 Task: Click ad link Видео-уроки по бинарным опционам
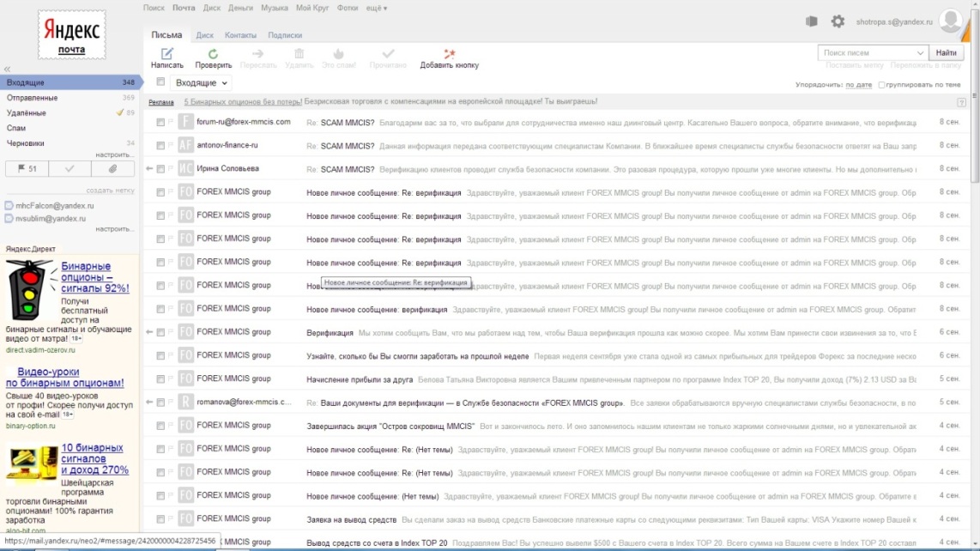[65, 377]
